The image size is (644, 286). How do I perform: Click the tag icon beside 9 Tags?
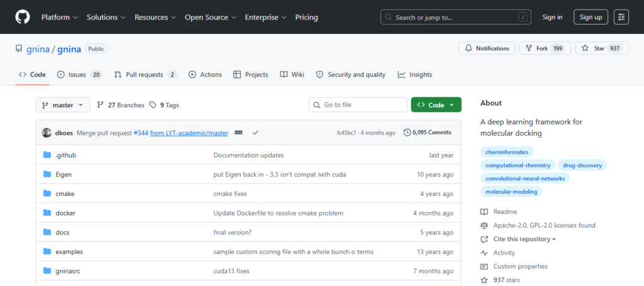[x=153, y=105]
